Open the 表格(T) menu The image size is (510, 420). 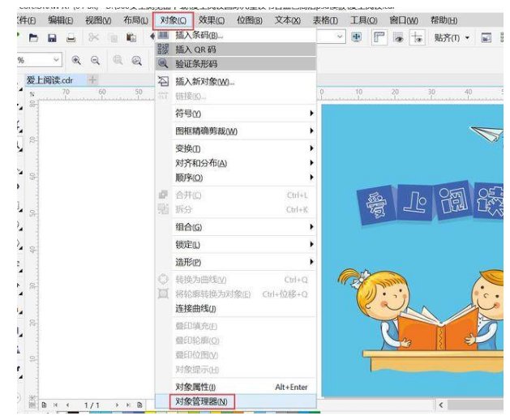(325, 20)
